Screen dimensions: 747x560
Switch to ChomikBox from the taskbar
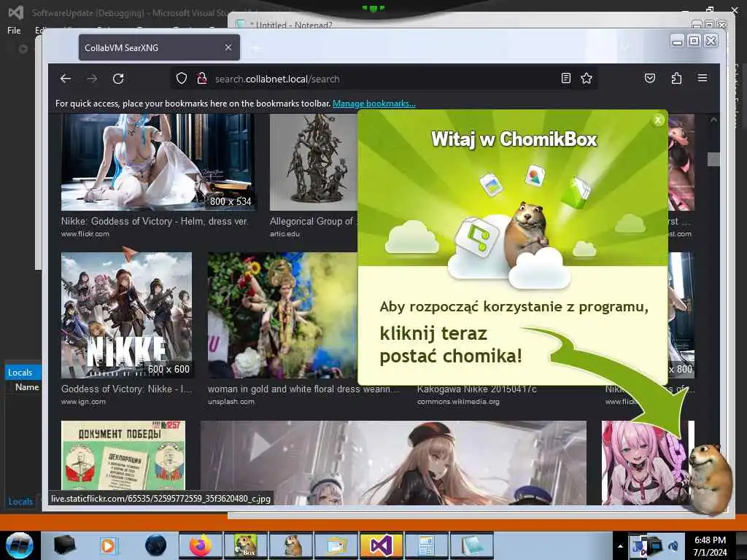pos(245,545)
